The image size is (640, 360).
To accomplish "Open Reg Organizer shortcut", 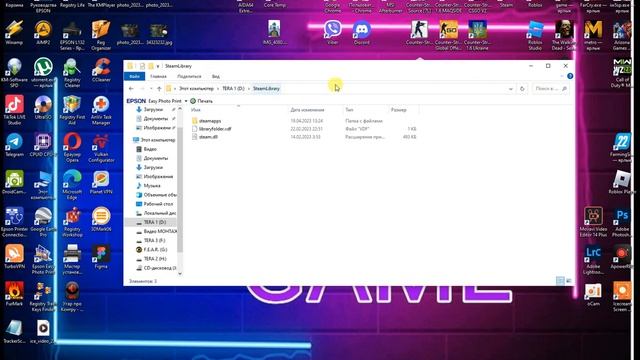I will click(x=101, y=35).
